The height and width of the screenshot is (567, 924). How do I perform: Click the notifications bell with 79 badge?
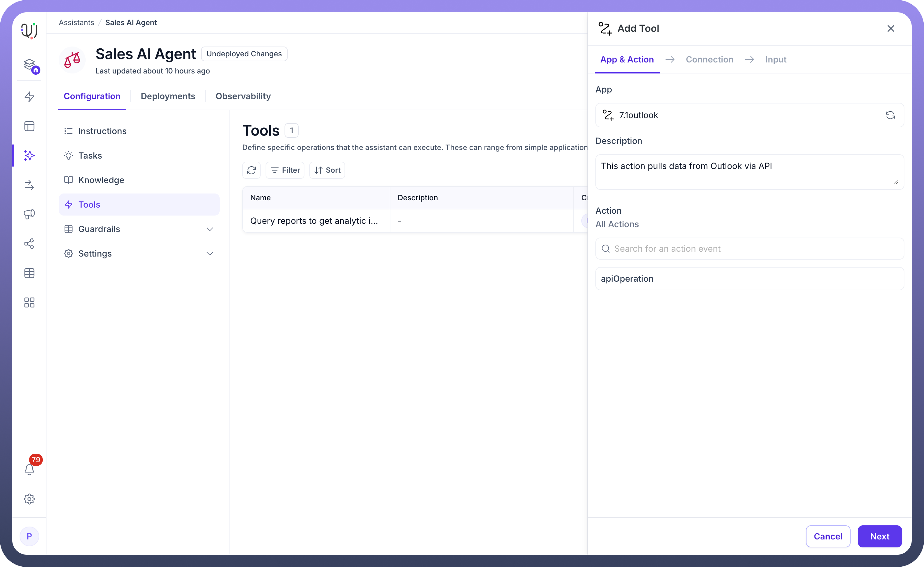pos(29,469)
